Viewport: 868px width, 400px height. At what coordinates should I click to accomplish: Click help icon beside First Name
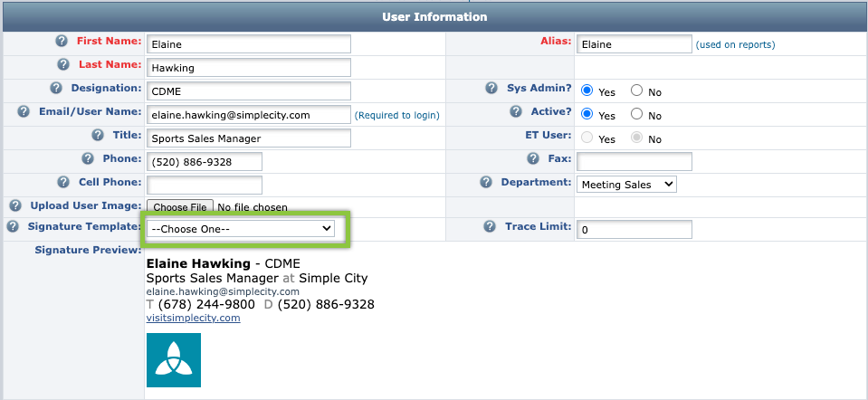61,41
